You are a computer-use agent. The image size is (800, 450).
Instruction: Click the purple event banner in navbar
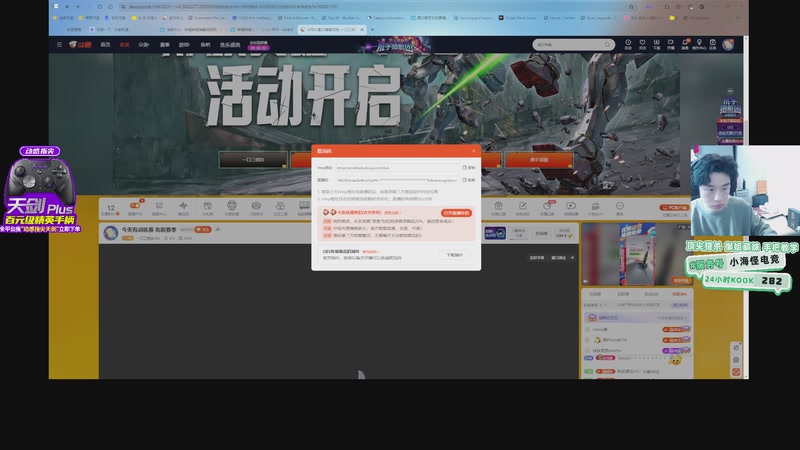coord(398,46)
